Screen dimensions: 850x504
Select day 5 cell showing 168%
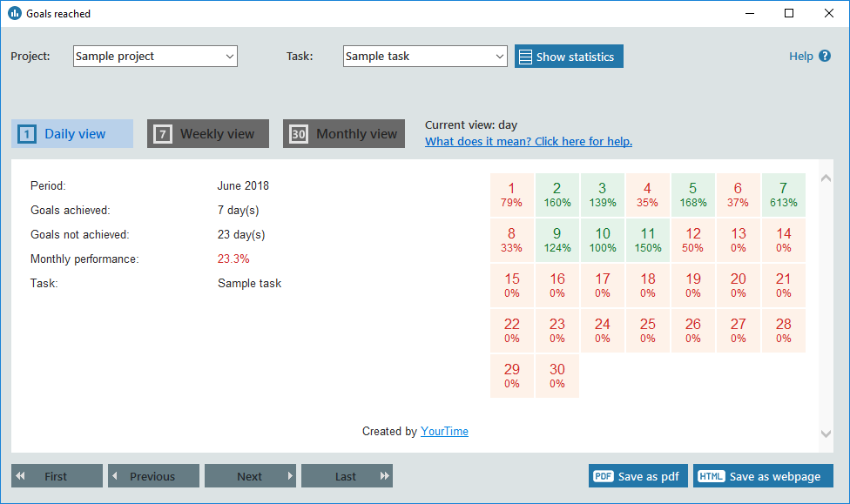(x=692, y=194)
